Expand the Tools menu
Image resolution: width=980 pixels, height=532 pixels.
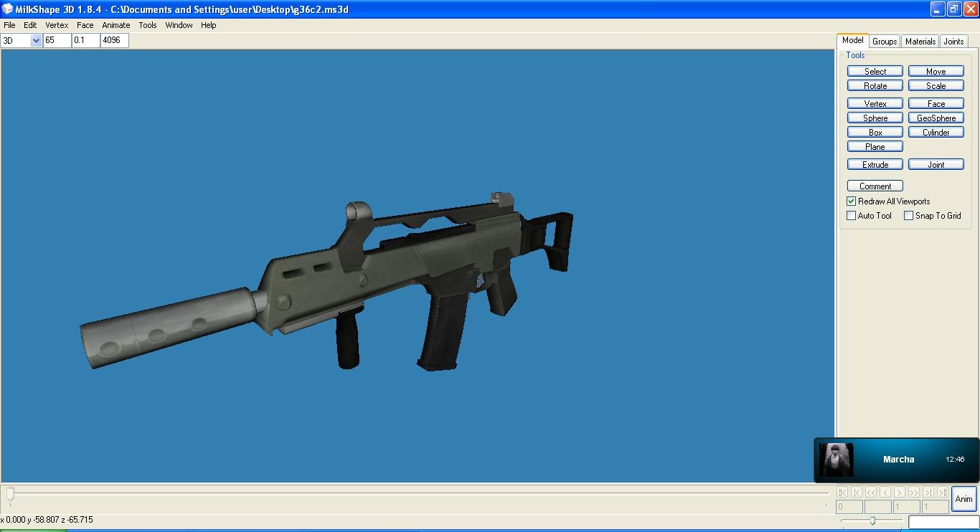click(x=148, y=25)
